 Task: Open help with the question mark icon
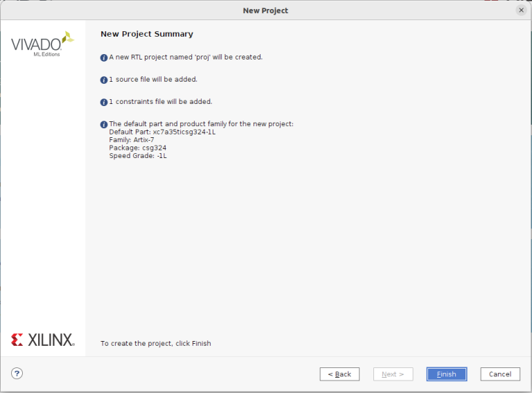(17, 374)
